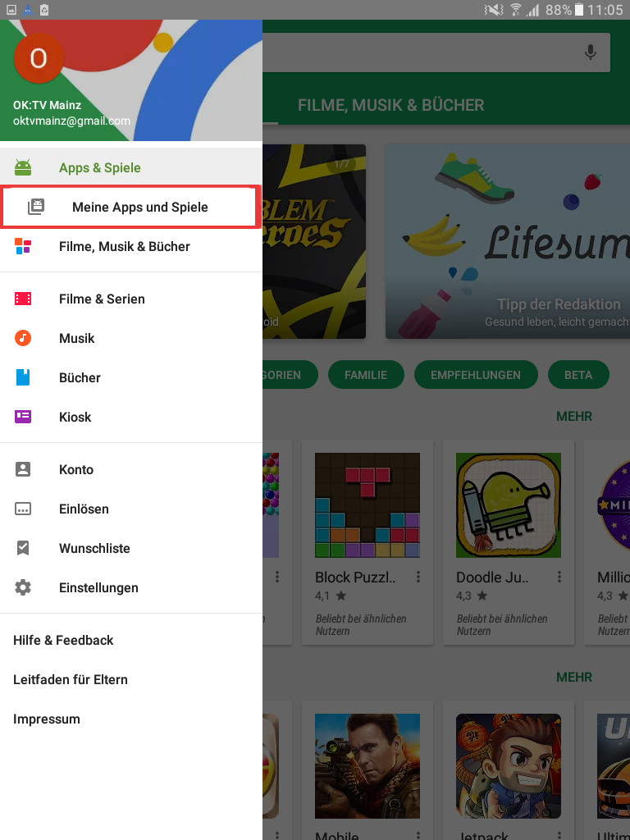Tap the Einlösen redeem code icon
The width and height of the screenshot is (630, 840).
point(22,509)
